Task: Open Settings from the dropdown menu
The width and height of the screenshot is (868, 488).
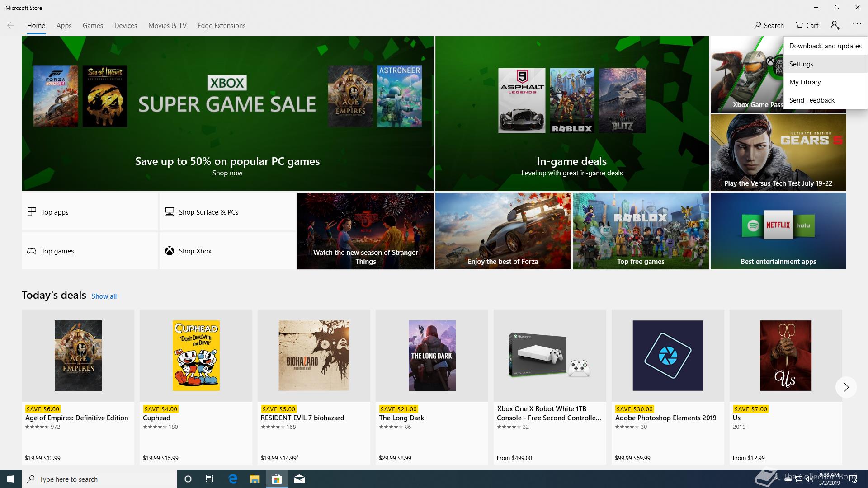Action: point(826,64)
